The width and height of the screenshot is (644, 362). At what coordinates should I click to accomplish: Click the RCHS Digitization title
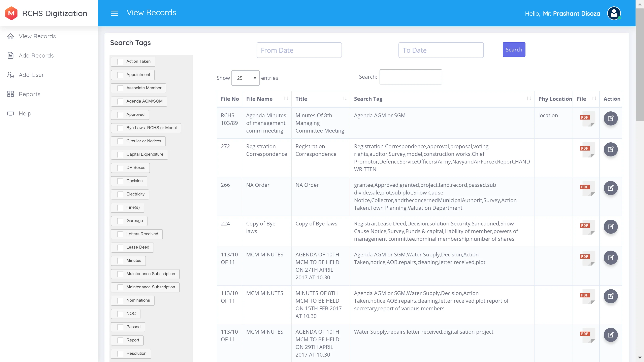(55, 13)
